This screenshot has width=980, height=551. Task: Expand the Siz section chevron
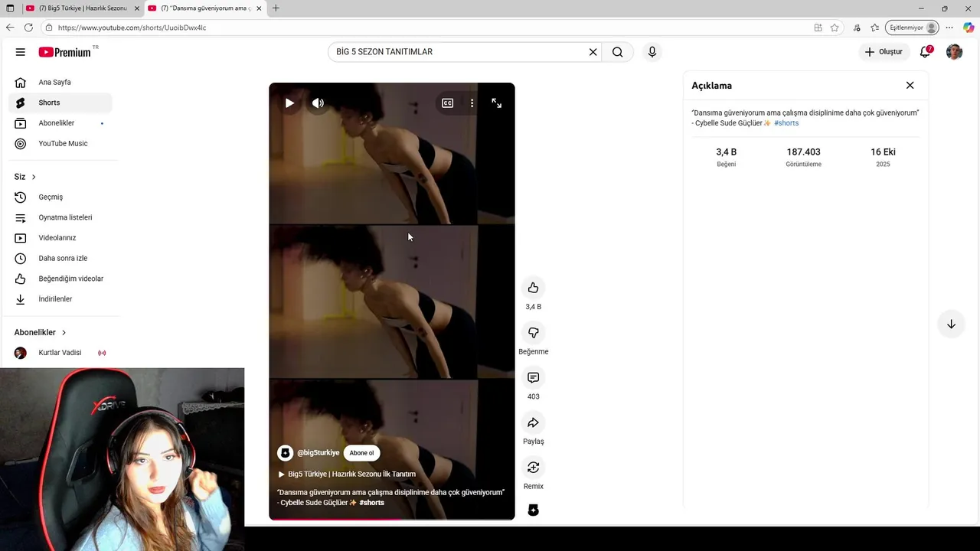click(34, 177)
